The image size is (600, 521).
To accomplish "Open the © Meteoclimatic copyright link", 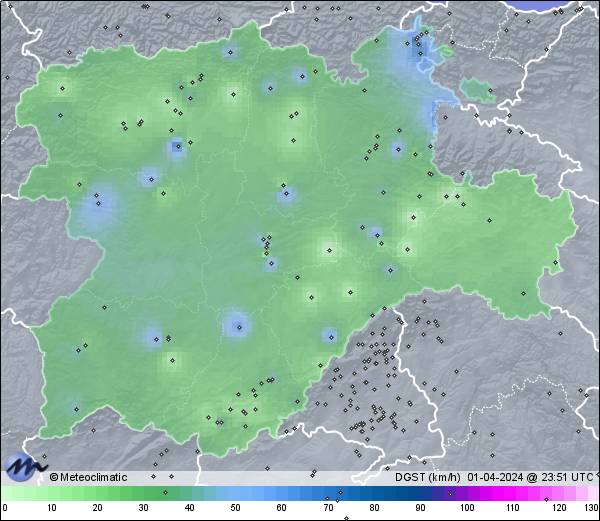I will pos(89,477).
